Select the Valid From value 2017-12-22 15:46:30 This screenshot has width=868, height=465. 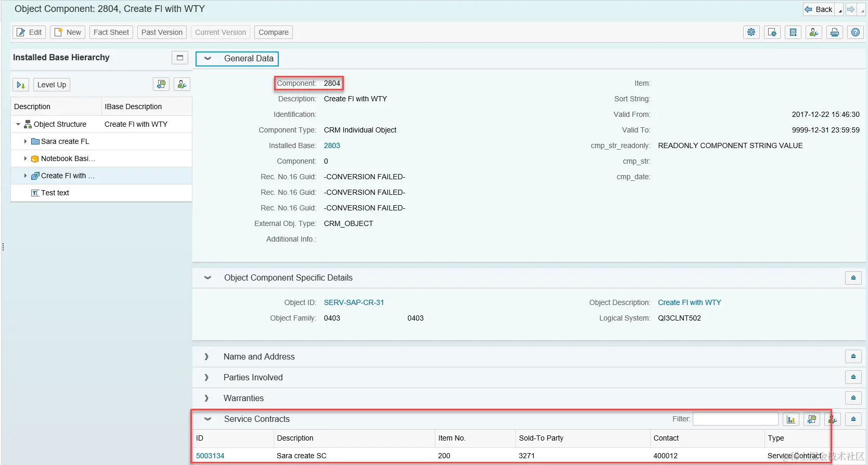tap(826, 114)
